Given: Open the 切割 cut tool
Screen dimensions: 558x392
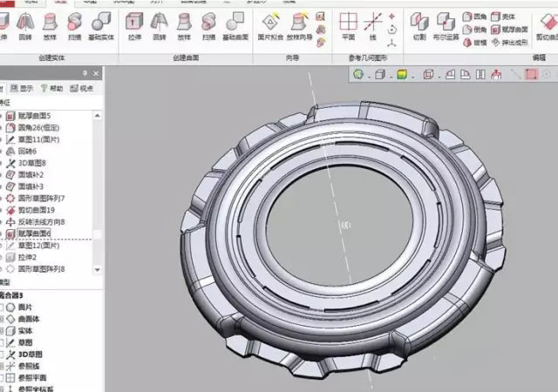Looking at the screenshot, I should click(419, 24).
